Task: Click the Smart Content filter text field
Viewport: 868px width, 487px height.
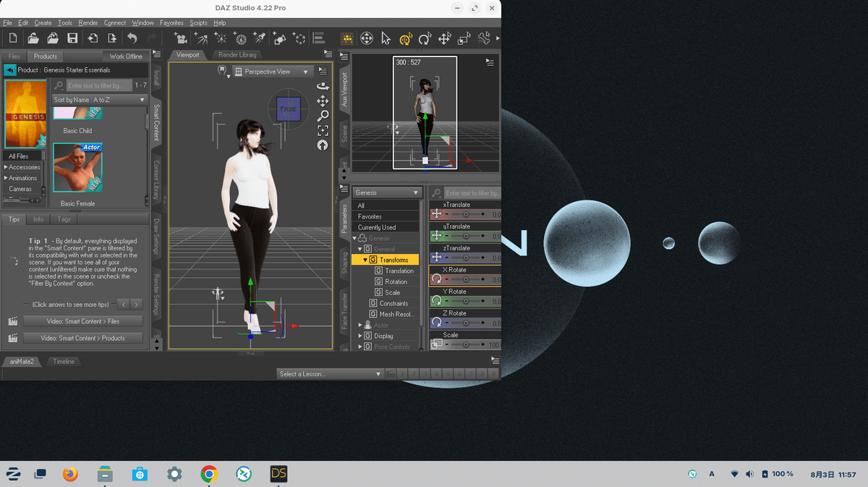Action: tap(98, 85)
